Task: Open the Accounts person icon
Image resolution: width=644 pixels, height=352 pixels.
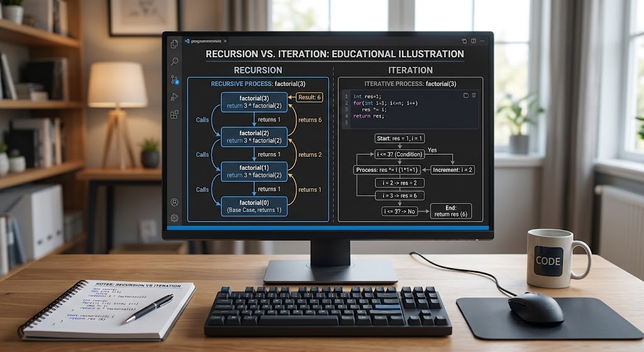Action: point(175,202)
